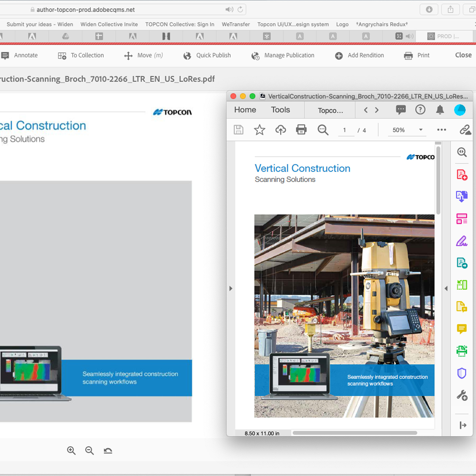Open the Create PDF tool
The image size is (476, 476).
coord(462,175)
